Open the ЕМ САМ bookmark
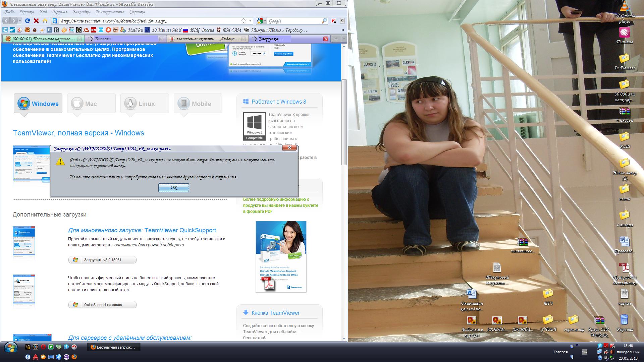The height and width of the screenshot is (362, 644). tap(229, 30)
